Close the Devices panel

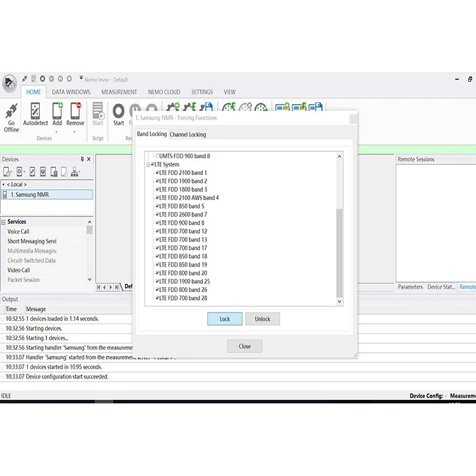[89, 159]
